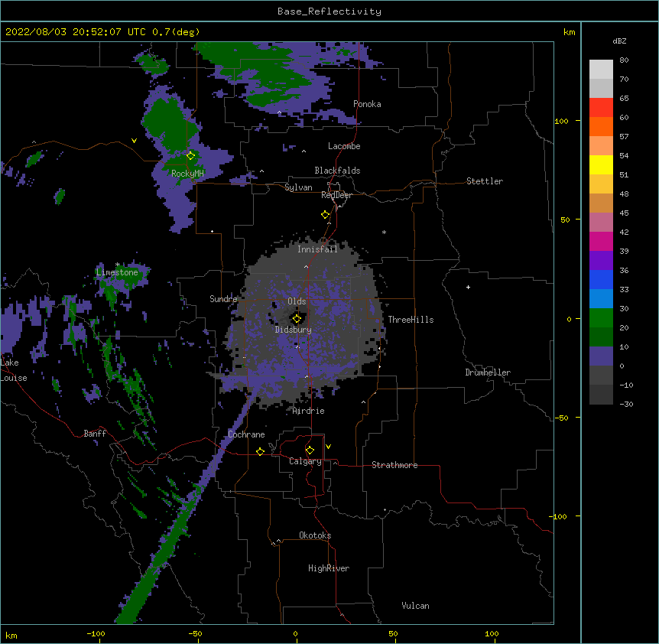Pick the blue 36-33 dBZ legend swatch
The height and width of the screenshot is (644, 659).
(601, 279)
